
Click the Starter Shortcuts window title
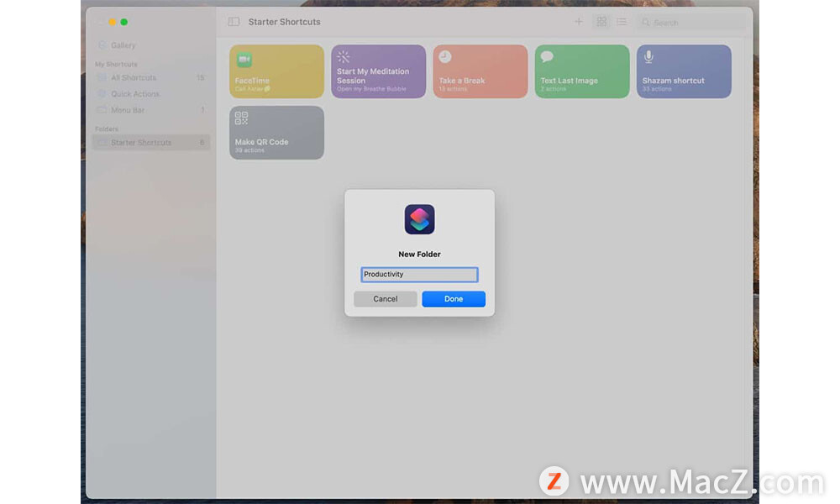285,22
